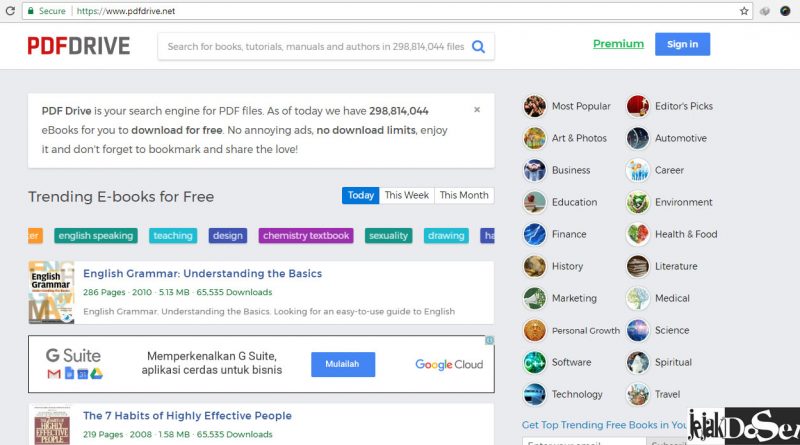Open the Health & Food category icon
Screen dimensions: 800x445
tap(638, 235)
